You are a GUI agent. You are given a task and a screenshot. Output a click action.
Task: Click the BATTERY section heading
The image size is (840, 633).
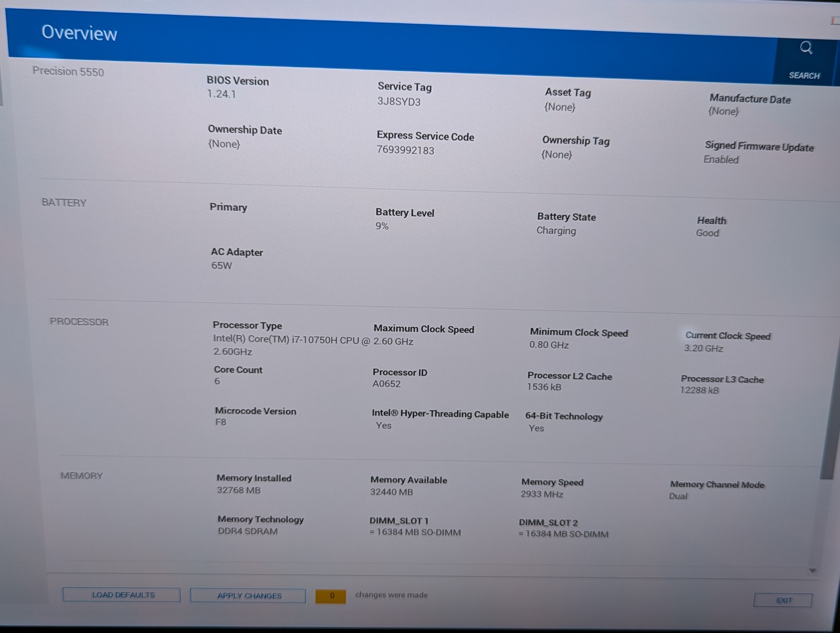tap(64, 203)
